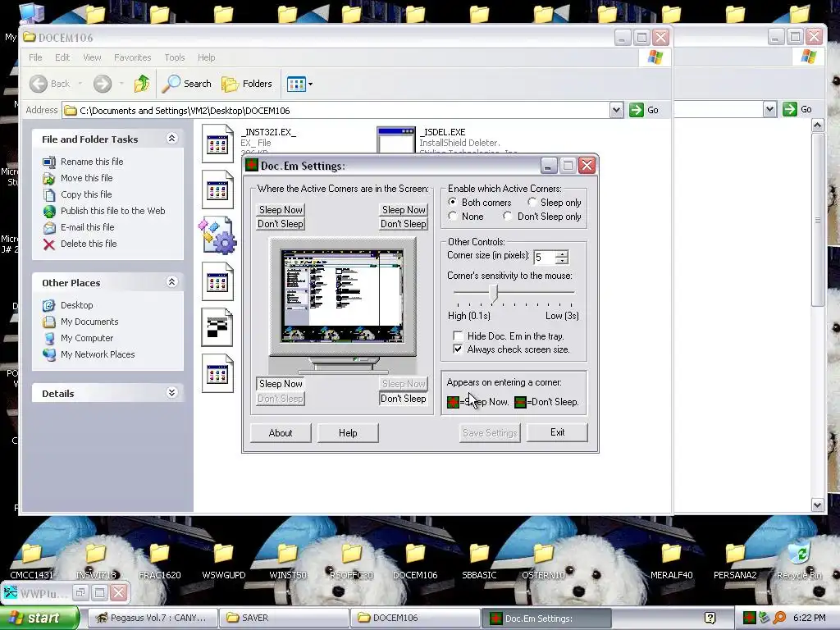Screen dimensions: 840x630
Task: Click Doc.Em icon in system tray
Action: coord(750,618)
